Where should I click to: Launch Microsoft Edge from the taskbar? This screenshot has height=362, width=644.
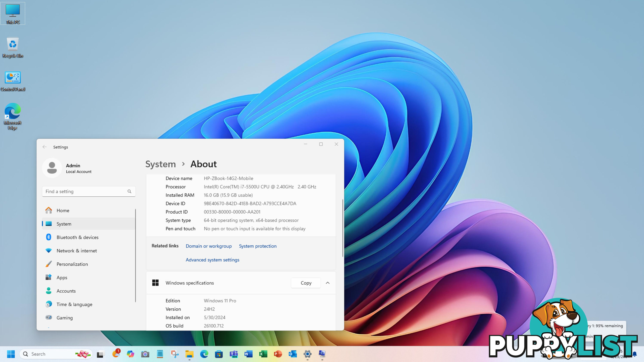pos(204,354)
